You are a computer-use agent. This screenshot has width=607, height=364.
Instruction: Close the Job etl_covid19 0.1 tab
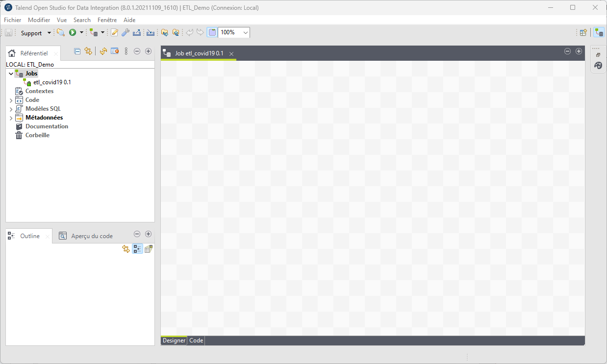pyautogui.click(x=231, y=54)
